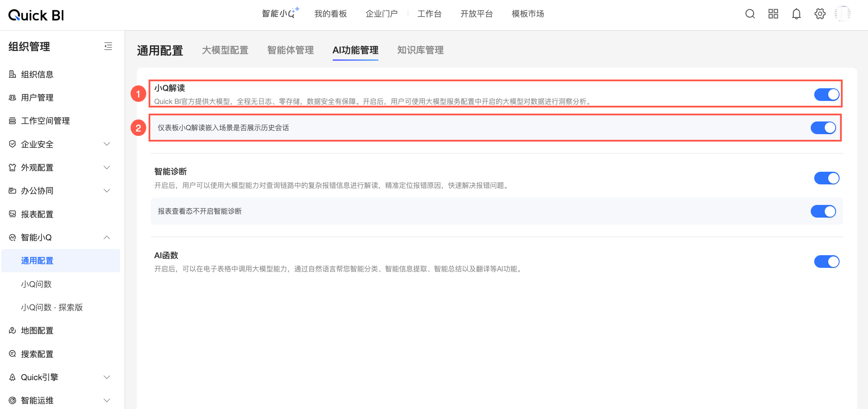Click the 外观配置 shirt icon
868x409 pixels.
coord(13,167)
